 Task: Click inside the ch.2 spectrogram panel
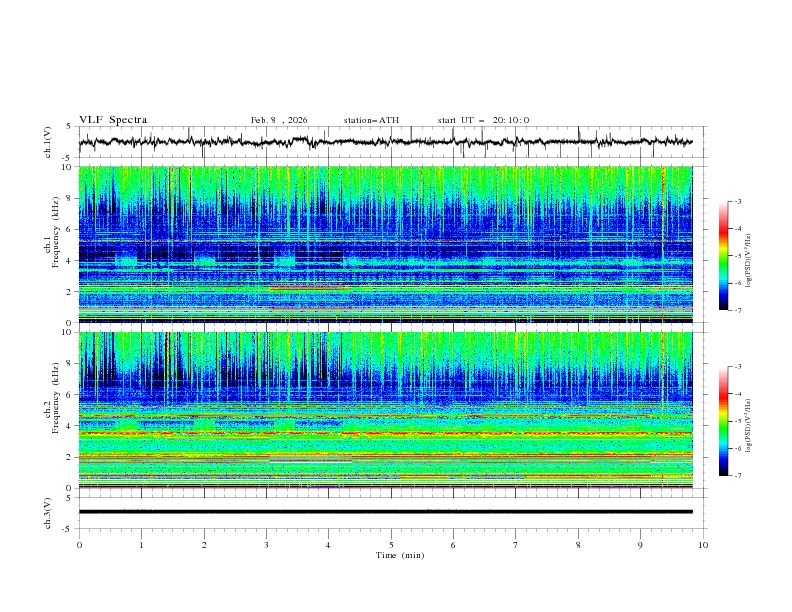pos(386,410)
